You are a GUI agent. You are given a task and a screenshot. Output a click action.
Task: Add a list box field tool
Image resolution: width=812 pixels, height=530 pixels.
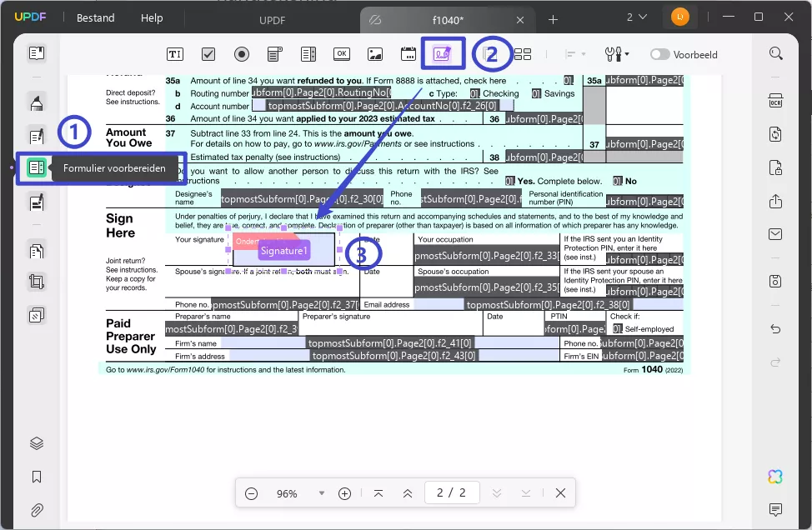pyautogui.click(x=308, y=54)
